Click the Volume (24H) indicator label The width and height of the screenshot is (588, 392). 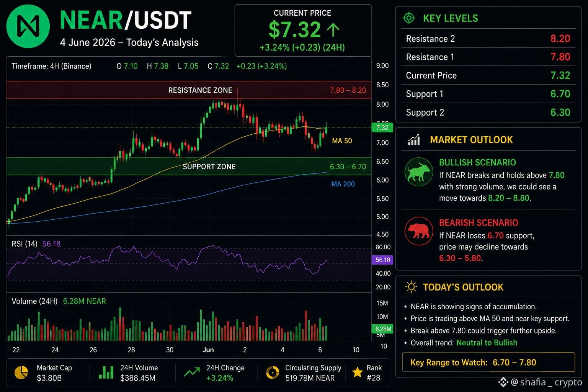[x=34, y=301]
